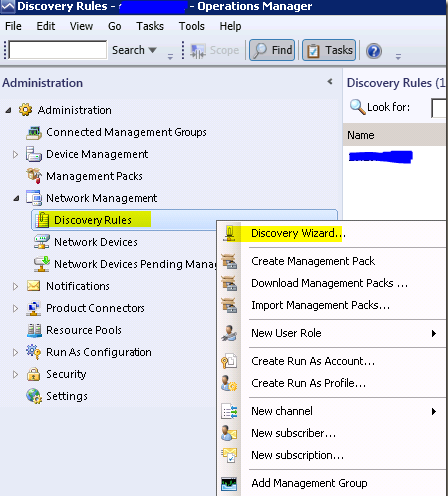Screen dimensions: 448x496
Task: Click the Product Connectors icon
Action: 34,308
